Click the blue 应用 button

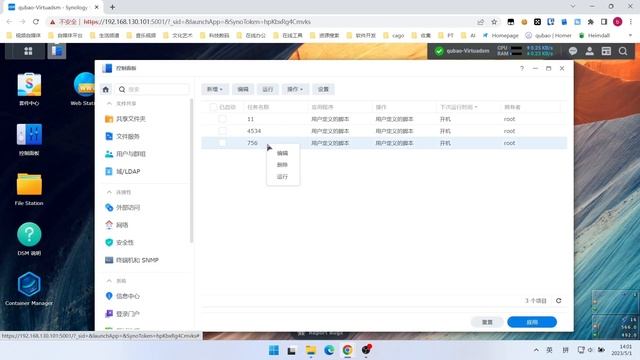tap(532, 322)
